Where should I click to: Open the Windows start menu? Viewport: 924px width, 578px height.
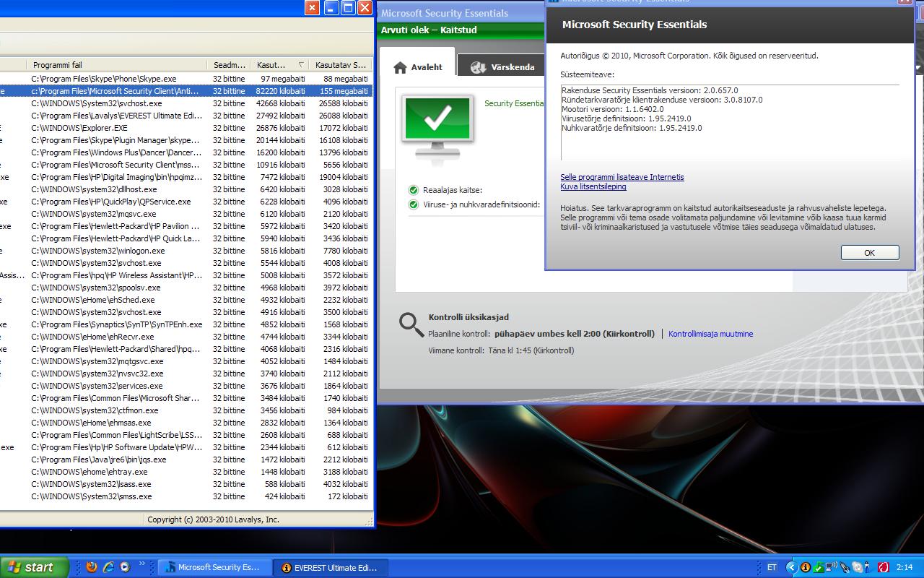[x=34, y=567]
